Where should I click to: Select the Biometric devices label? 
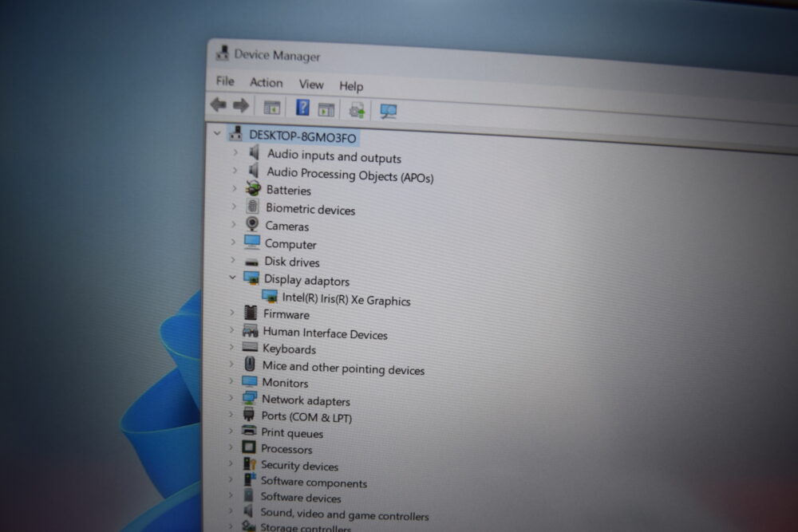310,209
